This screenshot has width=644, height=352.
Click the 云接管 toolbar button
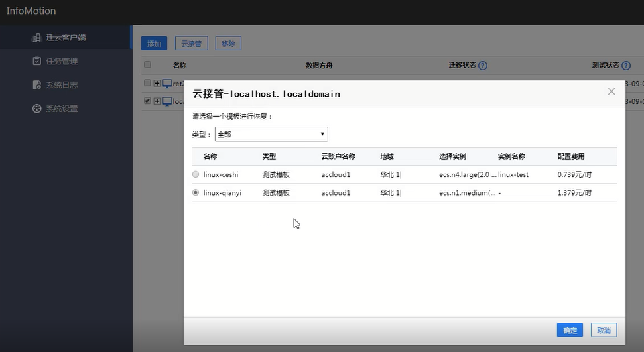coord(192,44)
